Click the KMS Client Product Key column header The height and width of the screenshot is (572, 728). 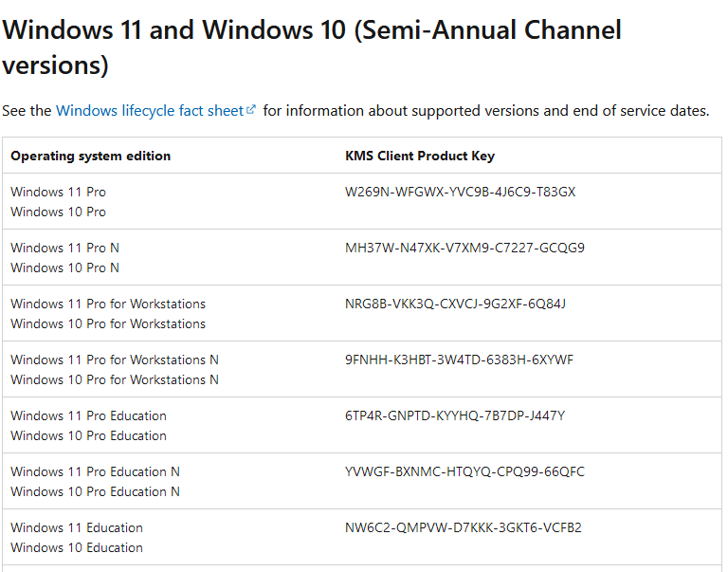[420, 156]
